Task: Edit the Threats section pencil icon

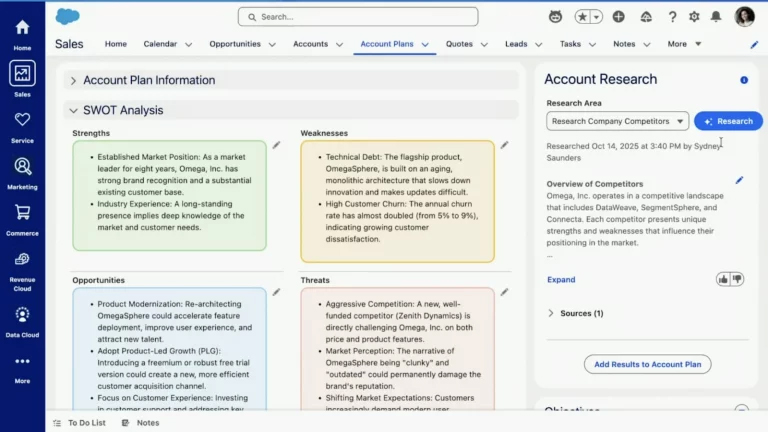Action: 504,292
